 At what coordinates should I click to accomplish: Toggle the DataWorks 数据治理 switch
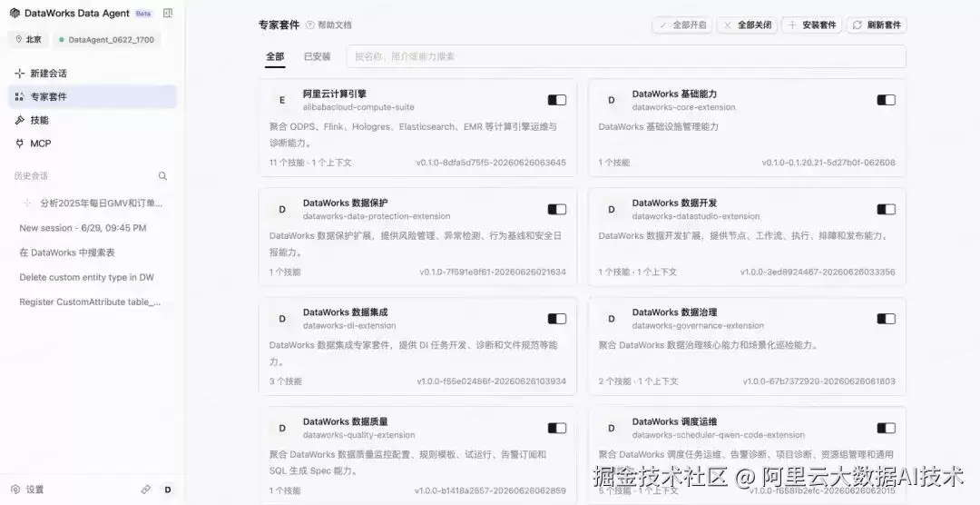click(x=886, y=319)
